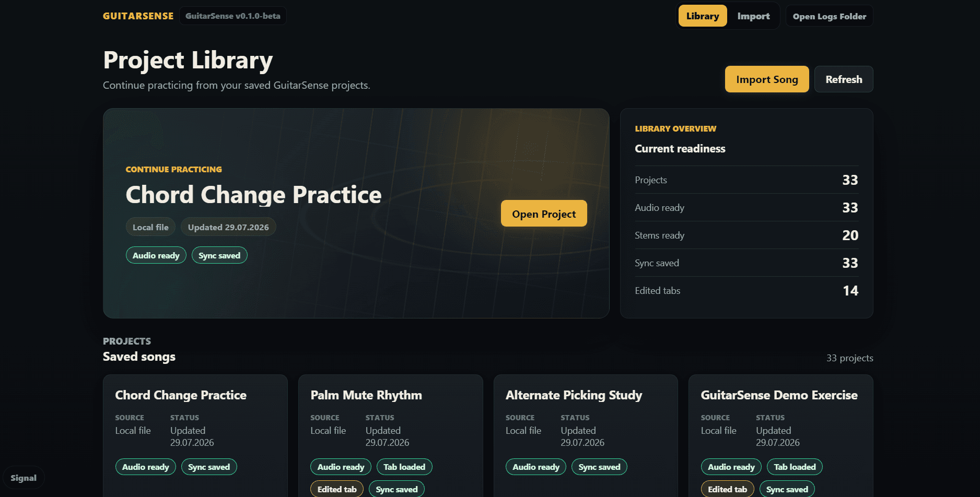980x497 pixels.
Task: Click the Projects count row in overview
Action: coord(746,180)
